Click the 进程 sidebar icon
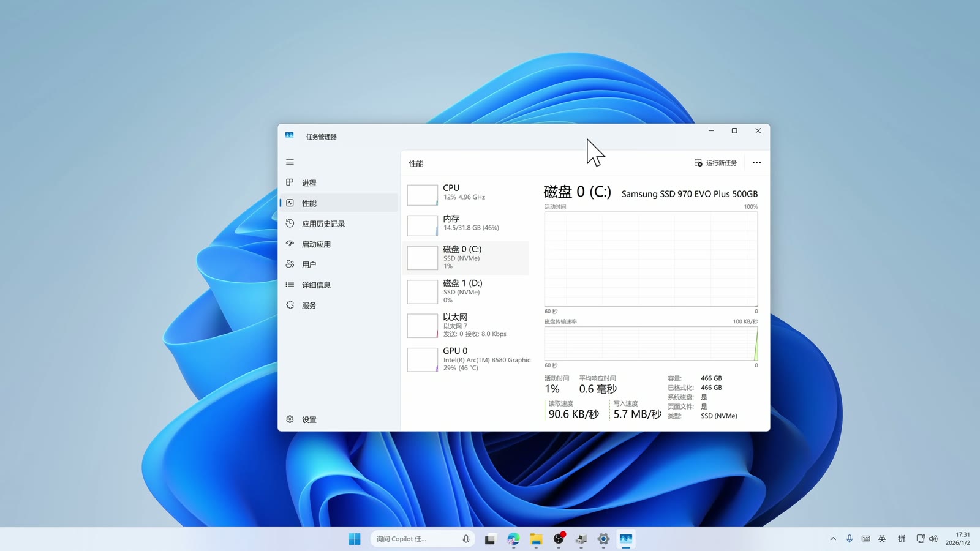Viewport: 980px width, 551px height. click(x=290, y=182)
